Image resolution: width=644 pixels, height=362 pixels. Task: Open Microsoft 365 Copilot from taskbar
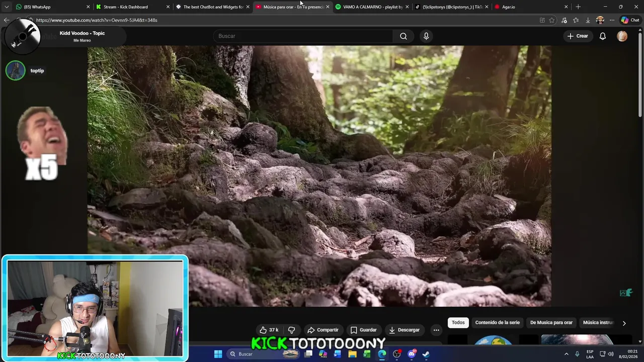pyautogui.click(x=323, y=354)
